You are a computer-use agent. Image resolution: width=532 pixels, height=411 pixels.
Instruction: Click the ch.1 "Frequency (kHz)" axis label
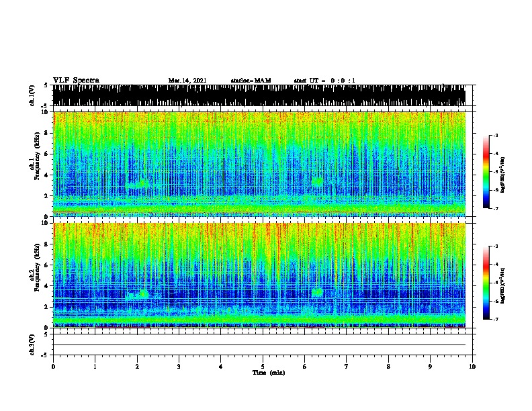point(37,156)
